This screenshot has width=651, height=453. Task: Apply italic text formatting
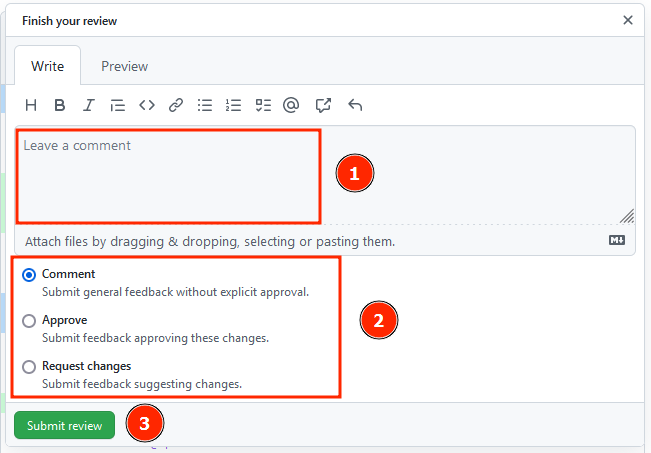point(88,105)
